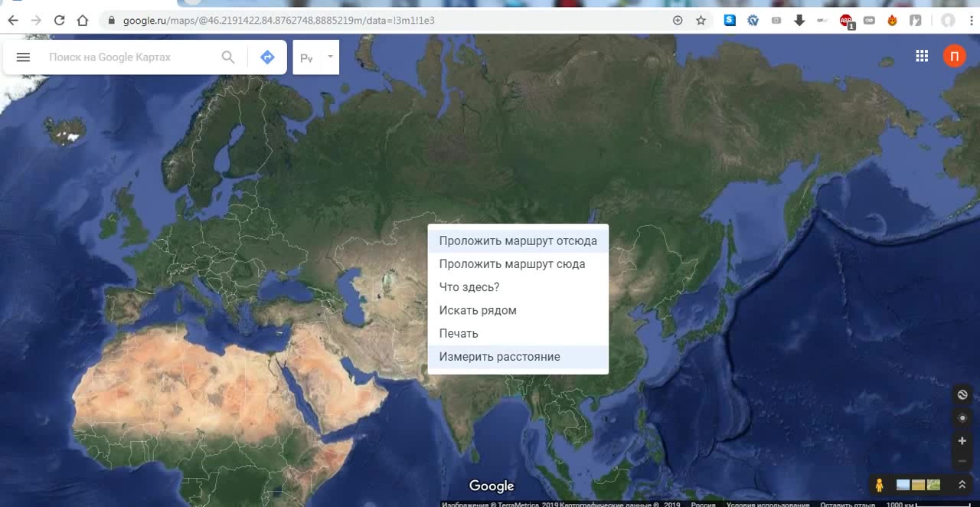Zoom in with the plus button

coord(962,441)
